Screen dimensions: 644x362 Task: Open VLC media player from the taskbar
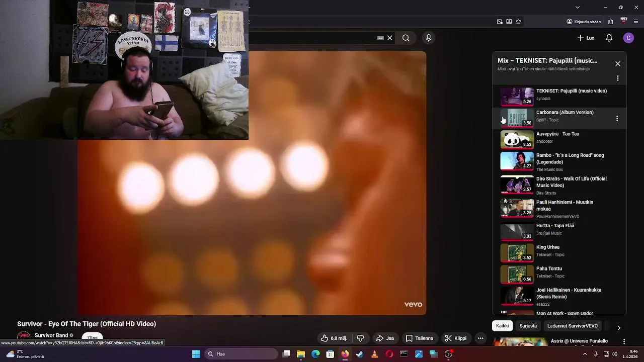coord(374,354)
